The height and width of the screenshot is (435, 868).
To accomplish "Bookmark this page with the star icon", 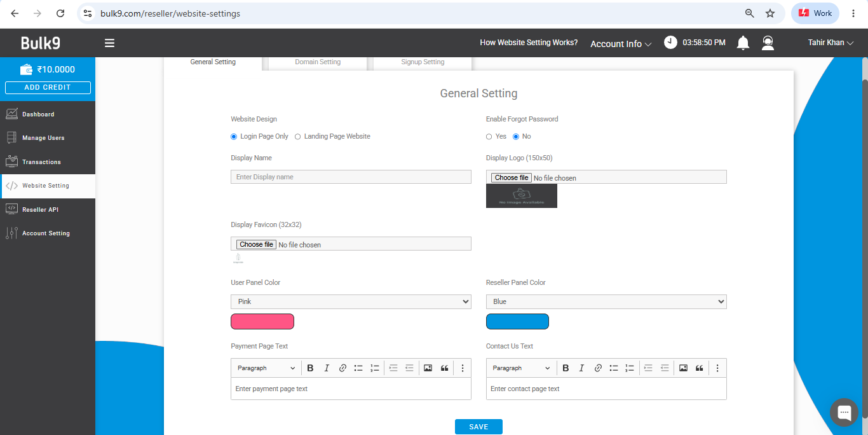I will click(x=770, y=13).
